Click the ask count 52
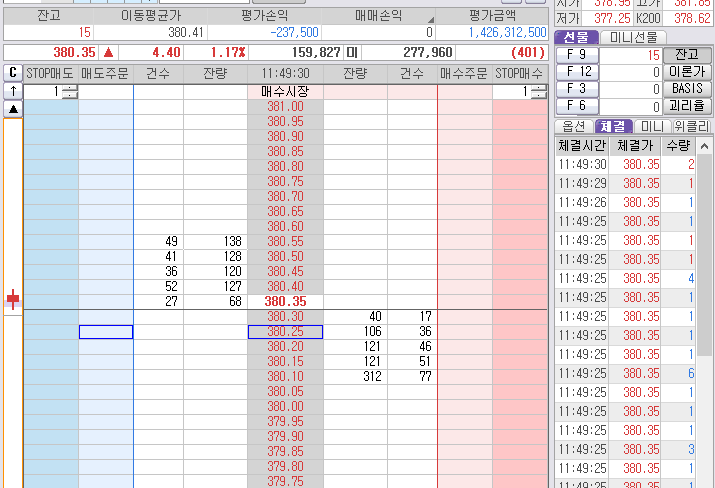 [x=171, y=286]
